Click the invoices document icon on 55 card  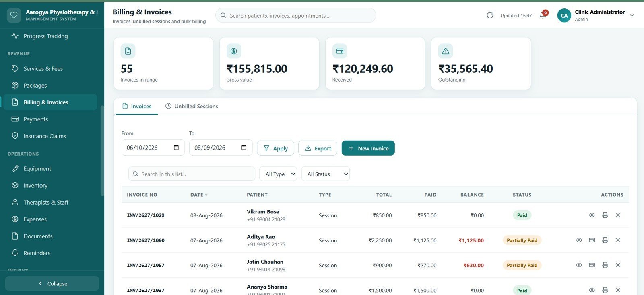tap(128, 51)
